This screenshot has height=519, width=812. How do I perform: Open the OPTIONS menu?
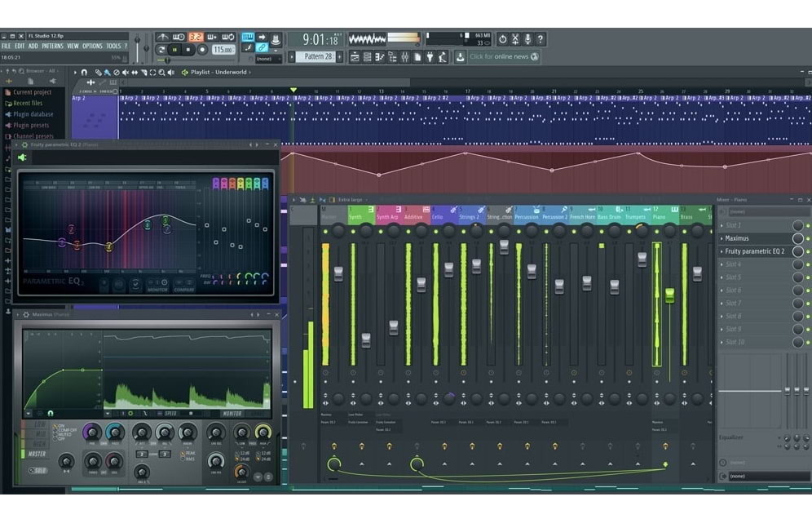[92, 47]
